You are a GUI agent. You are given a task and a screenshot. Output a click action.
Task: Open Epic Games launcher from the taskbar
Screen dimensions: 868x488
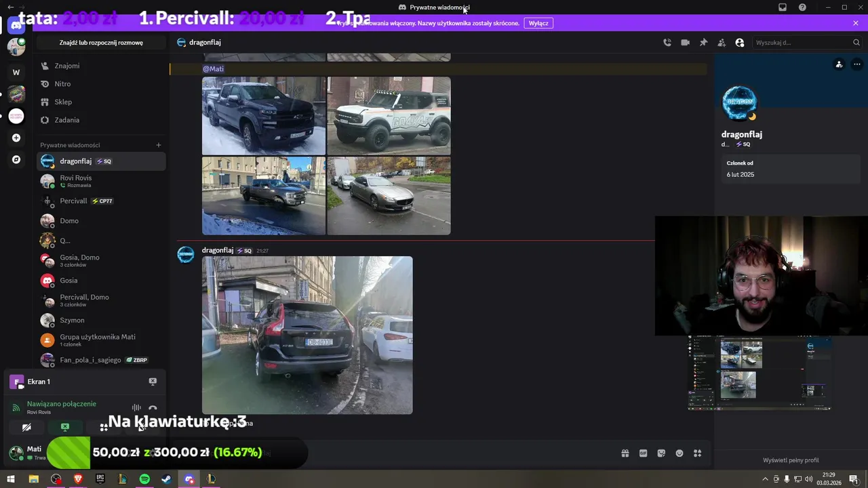[x=100, y=479]
